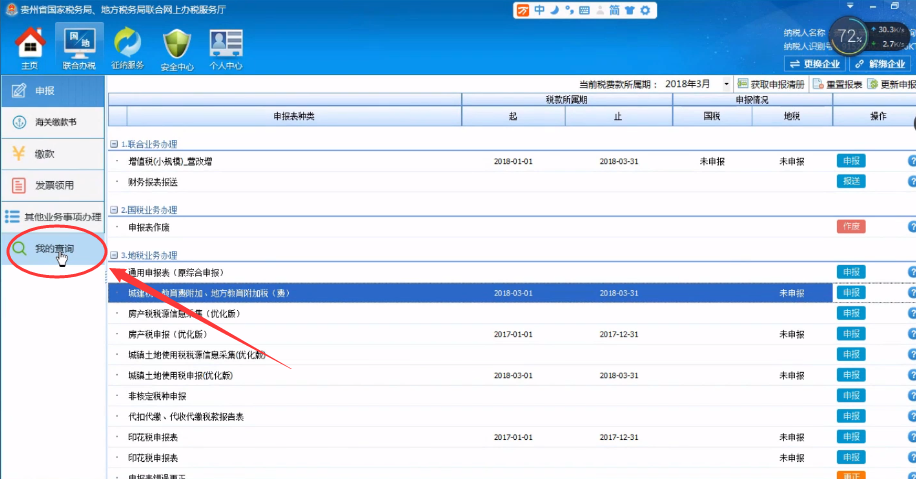The width and height of the screenshot is (916, 479).
Task: Click 报送 button for 财务报表报送
Action: pos(850,182)
